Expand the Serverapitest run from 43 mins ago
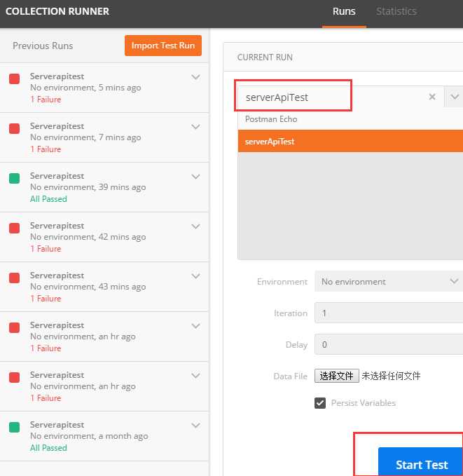The height and width of the screenshot is (476, 463). (195, 276)
